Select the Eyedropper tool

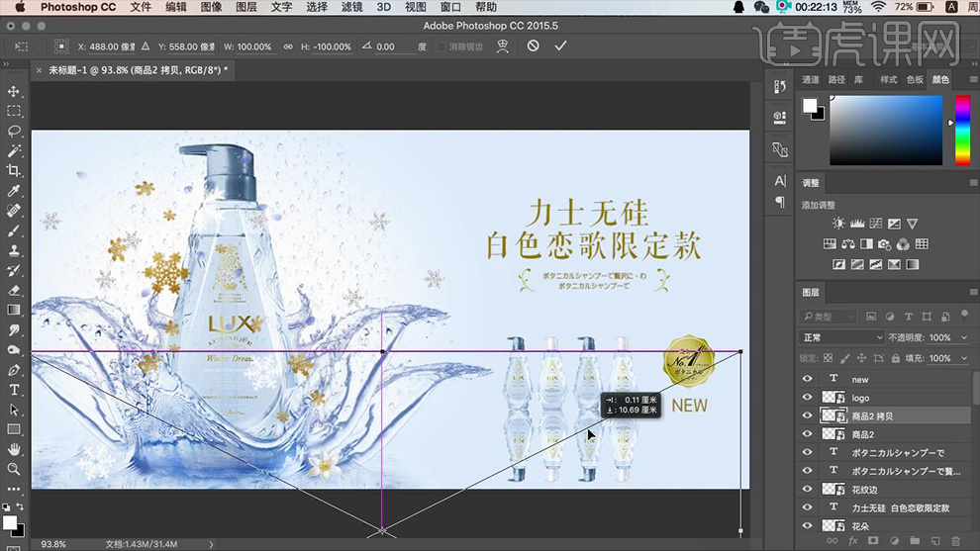tap(13, 191)
